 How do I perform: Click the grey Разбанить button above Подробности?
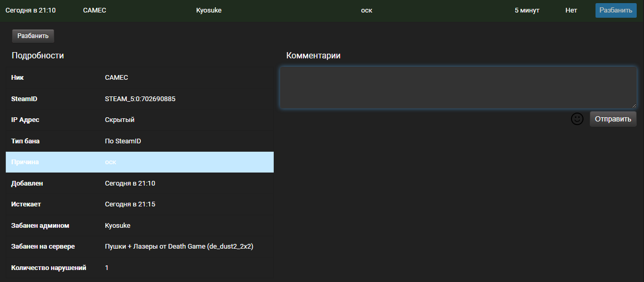[33, 36]
